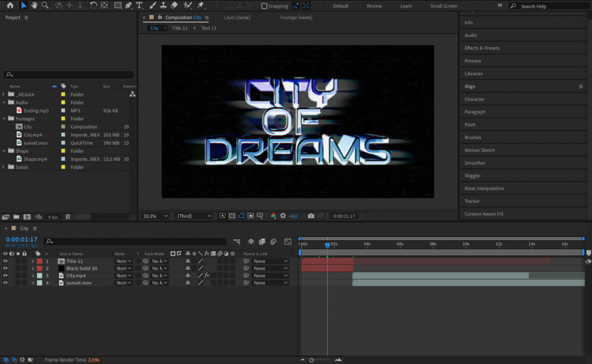
Task: Select the Hand tool
Action: tap(34, 6)
